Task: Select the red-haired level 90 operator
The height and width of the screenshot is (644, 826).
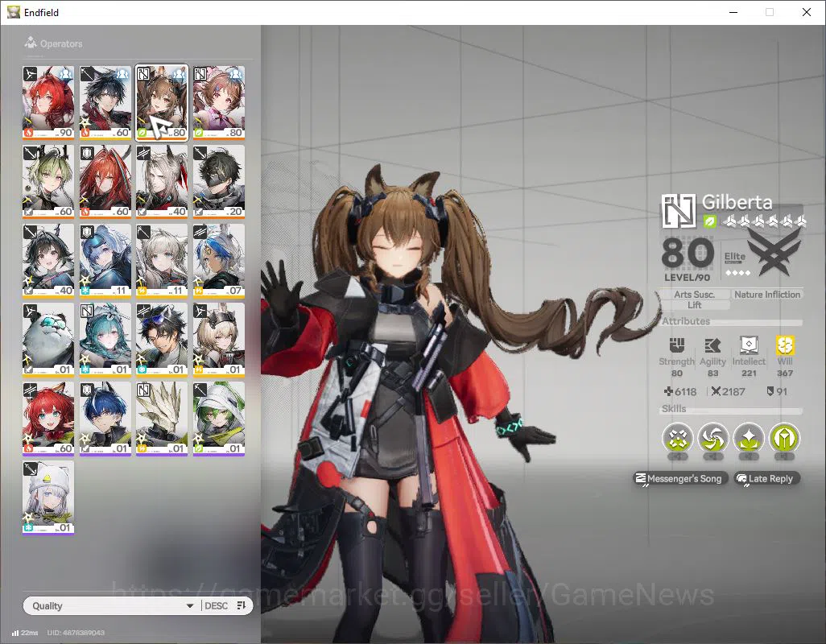Action: (48, 102)
